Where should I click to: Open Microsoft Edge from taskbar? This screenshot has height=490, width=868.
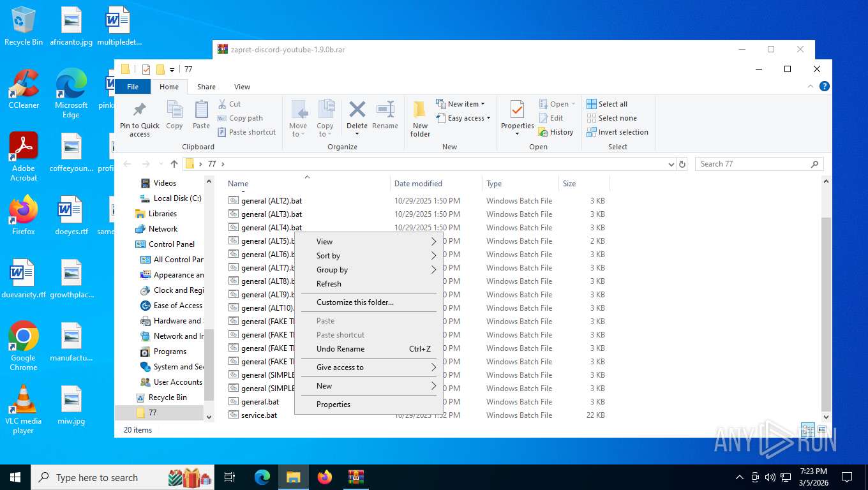point(262,477)
